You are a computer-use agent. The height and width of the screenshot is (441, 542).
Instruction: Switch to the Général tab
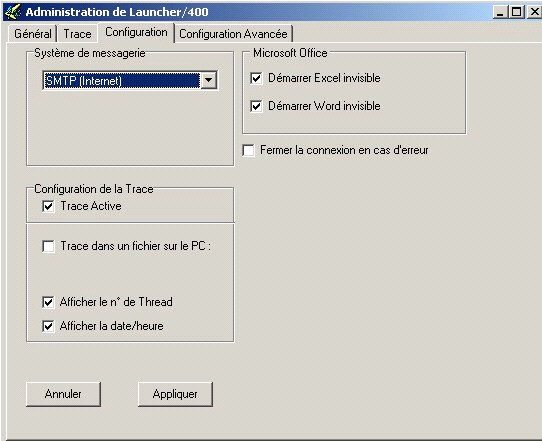coord(33,34)
